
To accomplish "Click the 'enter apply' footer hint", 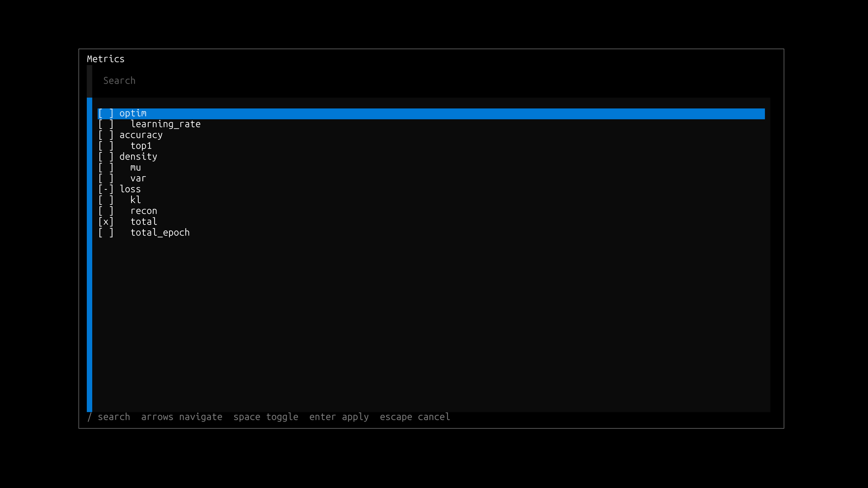I will click(339, 417).
